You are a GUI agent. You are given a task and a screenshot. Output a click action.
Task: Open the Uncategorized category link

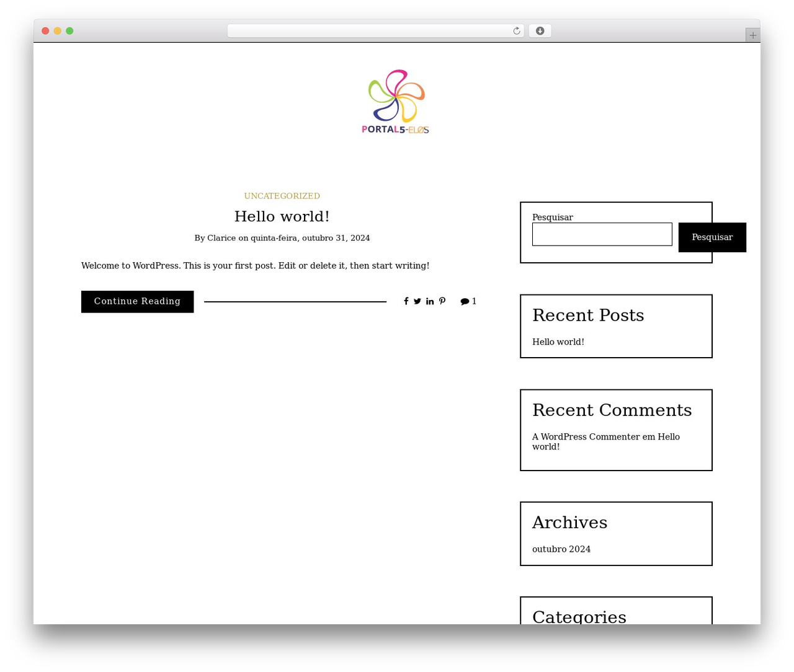click(x=282, y=196)
